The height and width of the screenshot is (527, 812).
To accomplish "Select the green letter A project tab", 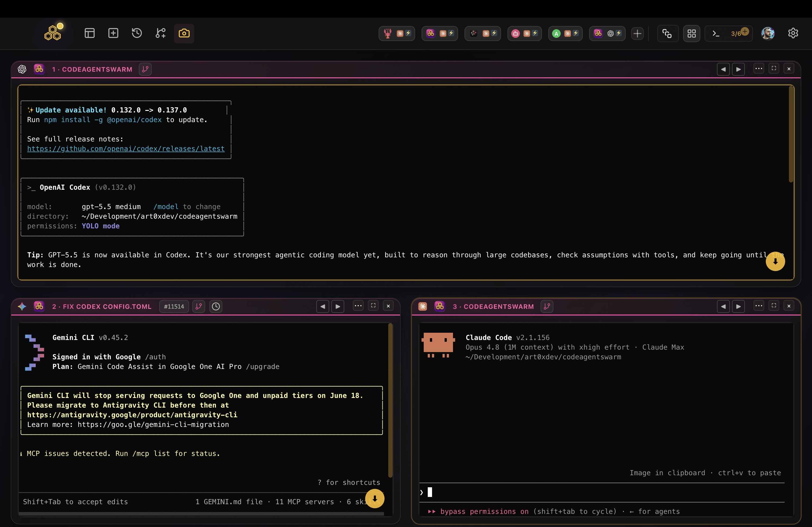I will pyautogui.click(x=565, y=33).
